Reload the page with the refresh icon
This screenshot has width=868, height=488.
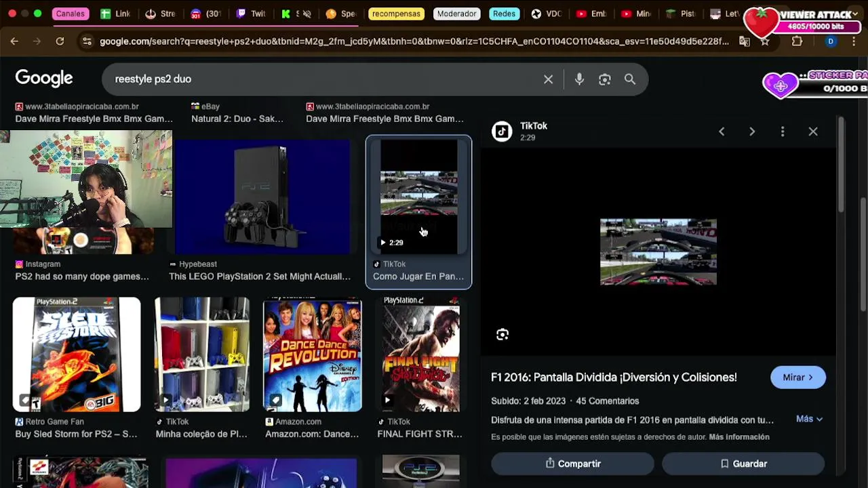point(60,41)
